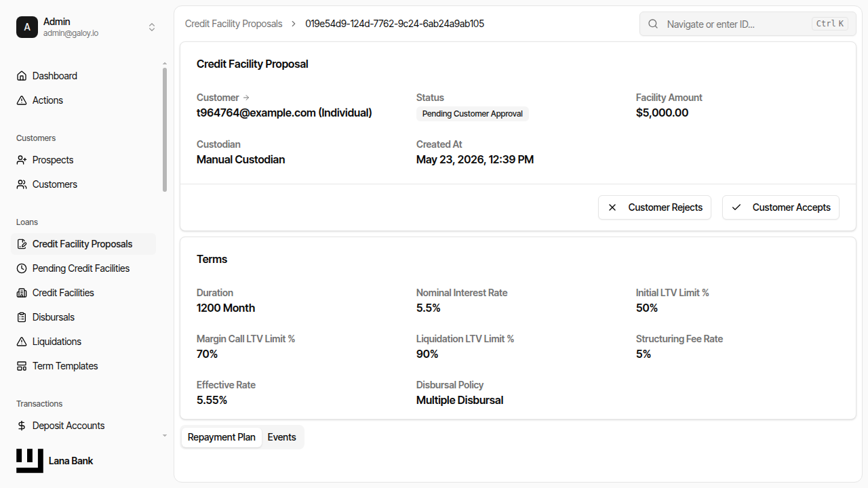Click the 70% Margin Call LTV value
This screenshot has height=488, width=868.
coord(208,354)
